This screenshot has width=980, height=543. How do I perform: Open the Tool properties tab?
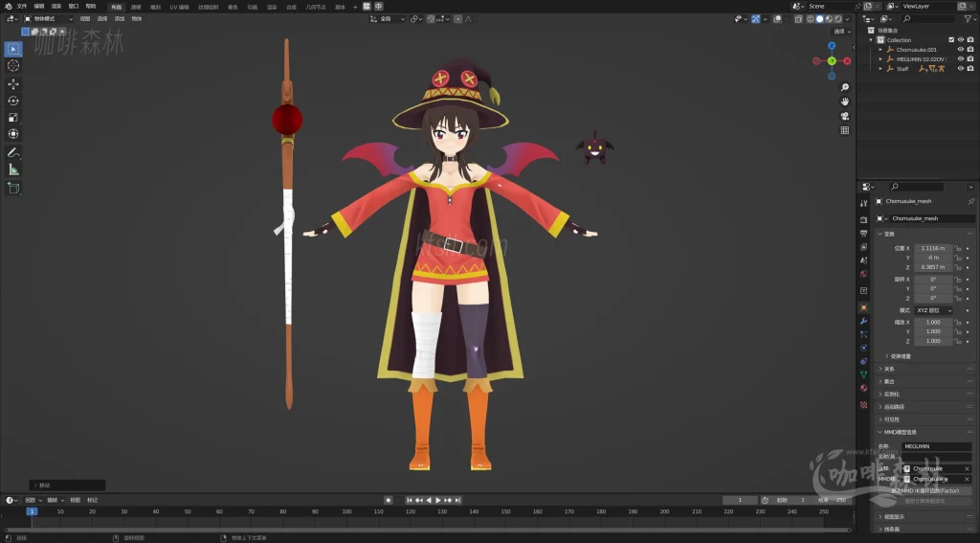click(864, 203)
